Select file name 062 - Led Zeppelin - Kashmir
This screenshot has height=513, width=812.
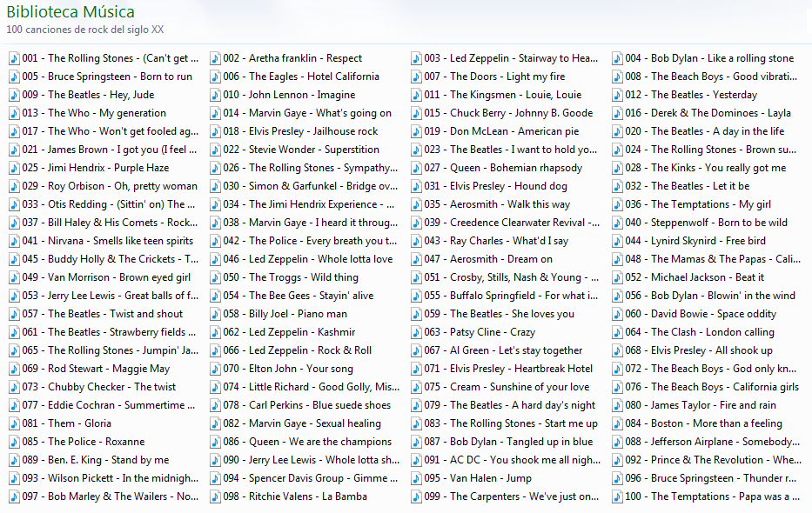[x=289, y=332]
